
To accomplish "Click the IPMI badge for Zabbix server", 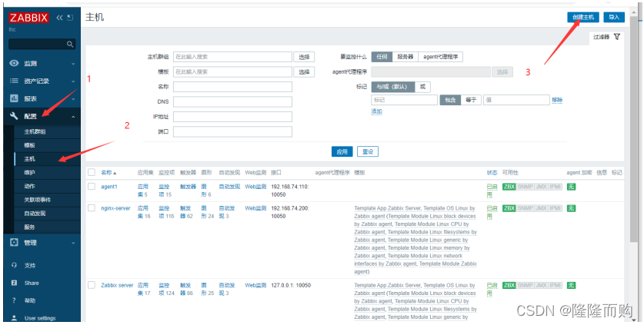I will [x=556, y=285].
